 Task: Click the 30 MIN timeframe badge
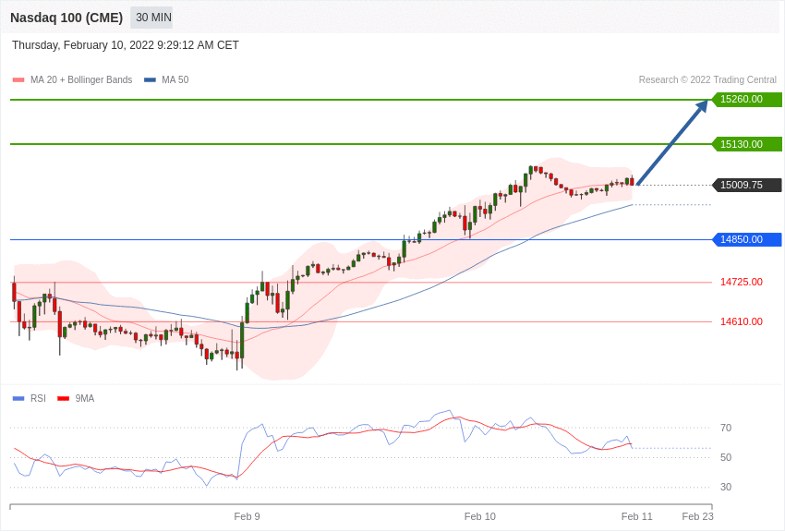[x=151, y=18]
